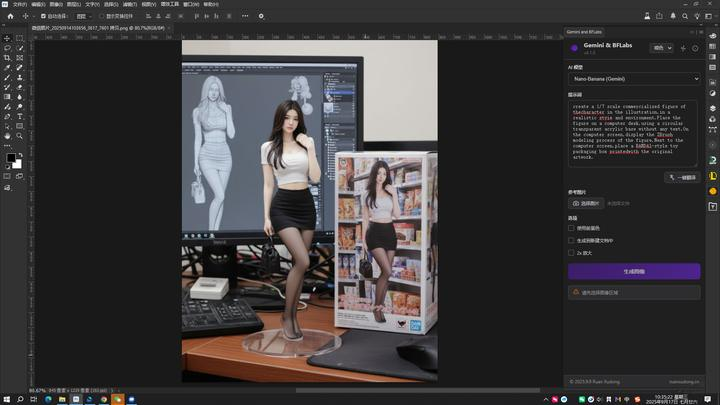Open the 文件(F) menu
Viewport: 720px width, 405px height.
[20, 4]
